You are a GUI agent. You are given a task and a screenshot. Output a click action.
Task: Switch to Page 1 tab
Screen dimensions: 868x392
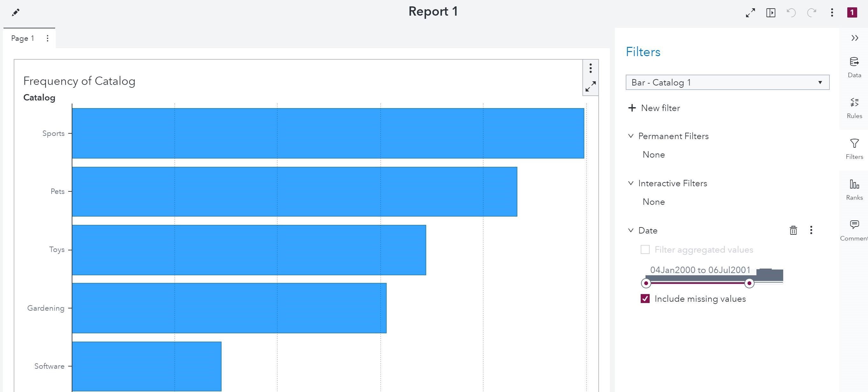coord(22,38)
